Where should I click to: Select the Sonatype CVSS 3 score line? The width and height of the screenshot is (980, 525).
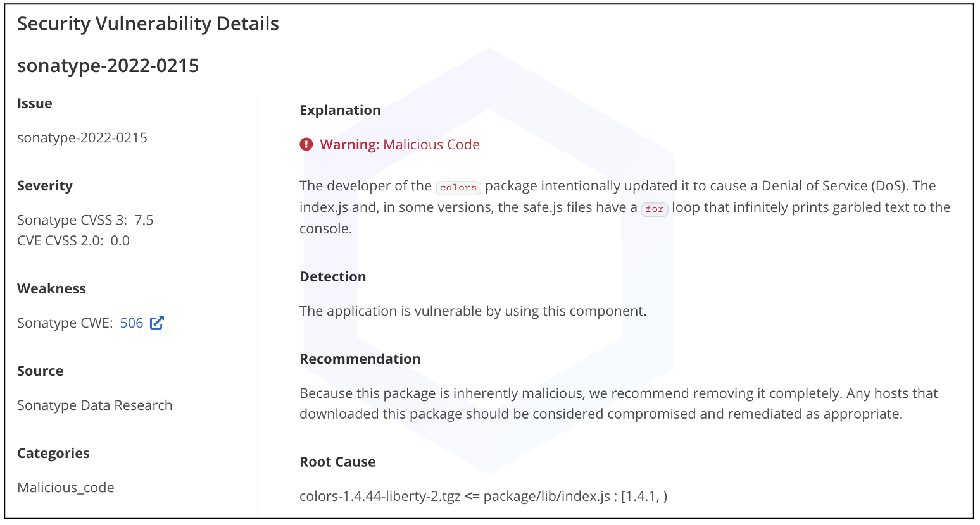coord(85,220)
